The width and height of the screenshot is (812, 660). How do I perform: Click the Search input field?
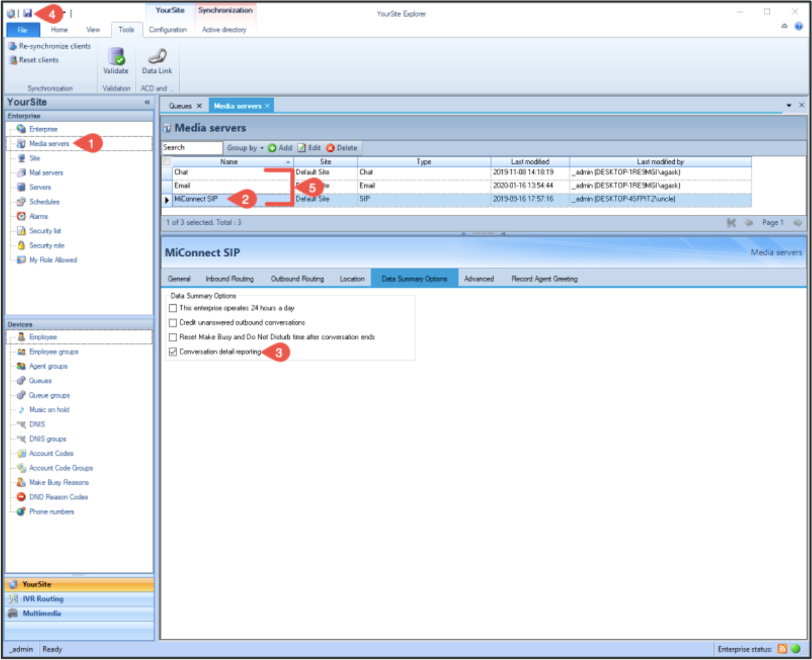[191, 147]
